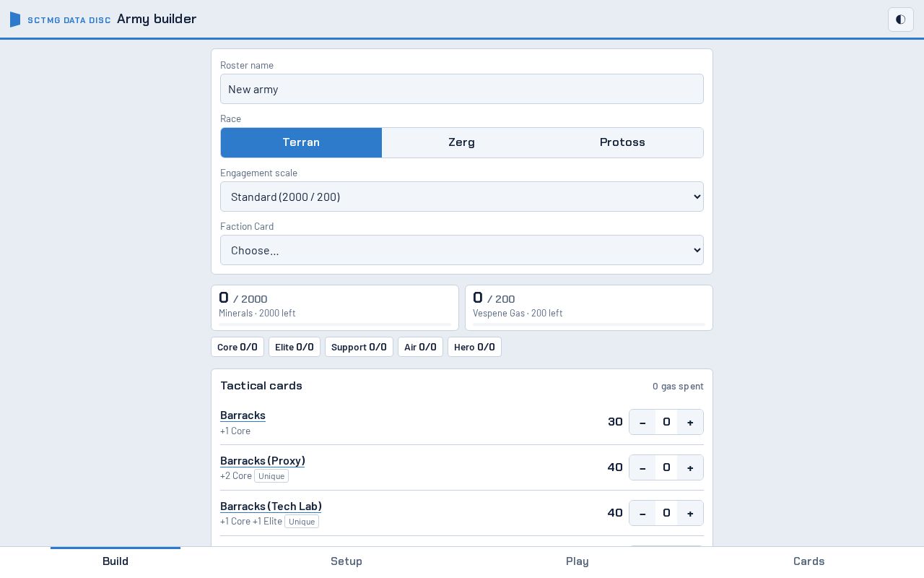Click 'Minerals · 2000 left' text
The image size is (924, 578).
(257, 314)
